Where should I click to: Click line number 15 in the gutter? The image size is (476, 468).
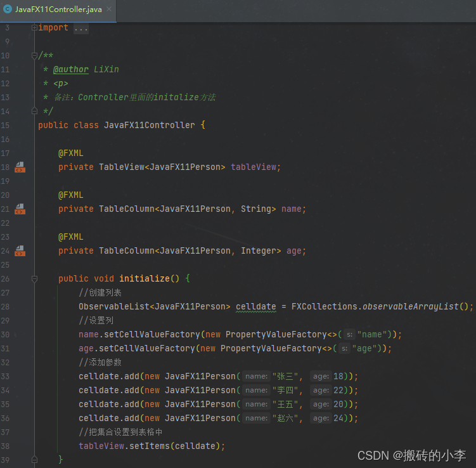(5, 125)
